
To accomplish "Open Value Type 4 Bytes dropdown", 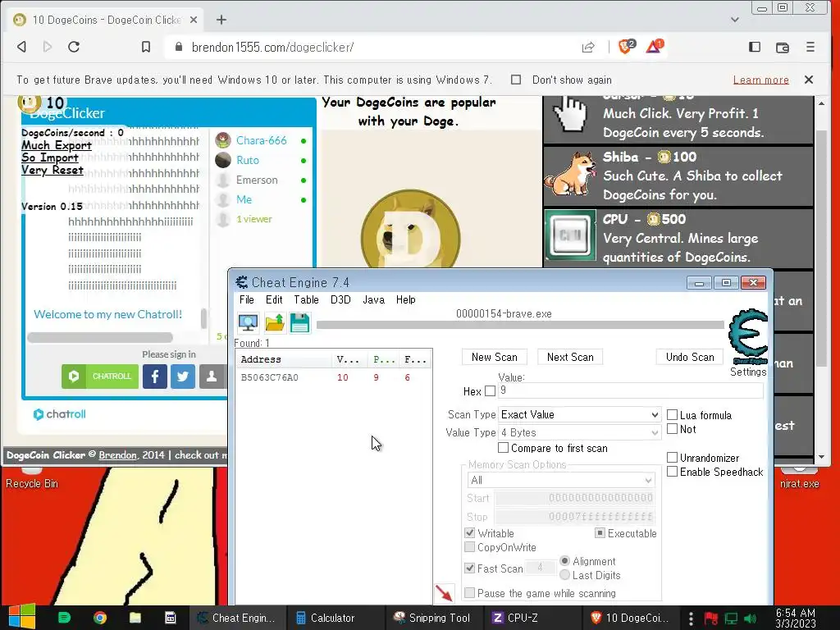I will (579, 432).
